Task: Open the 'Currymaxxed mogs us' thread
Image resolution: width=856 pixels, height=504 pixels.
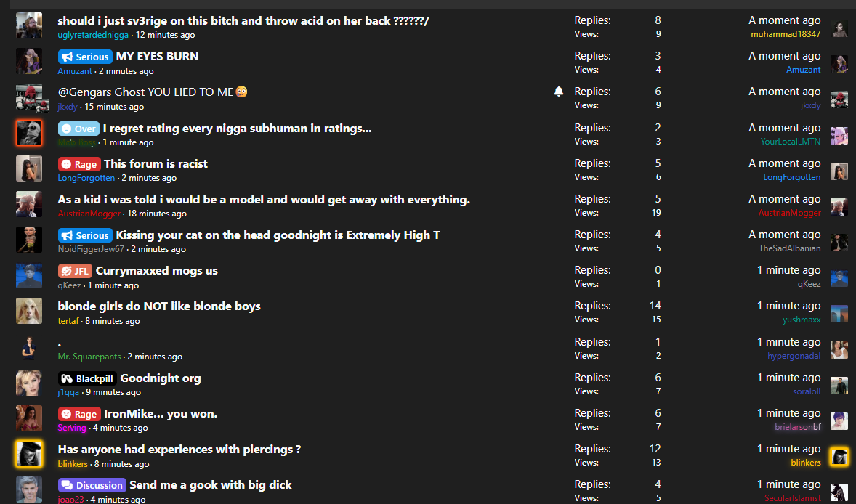Action: (x=157, y=271)
